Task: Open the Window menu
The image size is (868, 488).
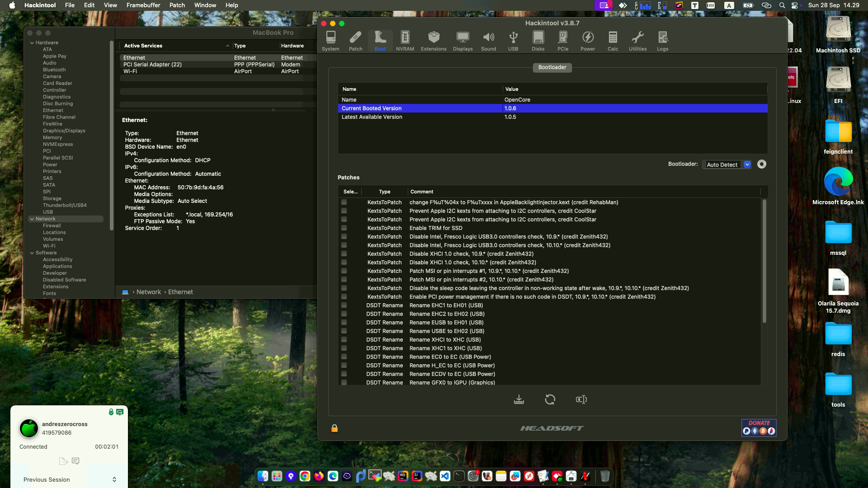Action: tap(205, 5)
